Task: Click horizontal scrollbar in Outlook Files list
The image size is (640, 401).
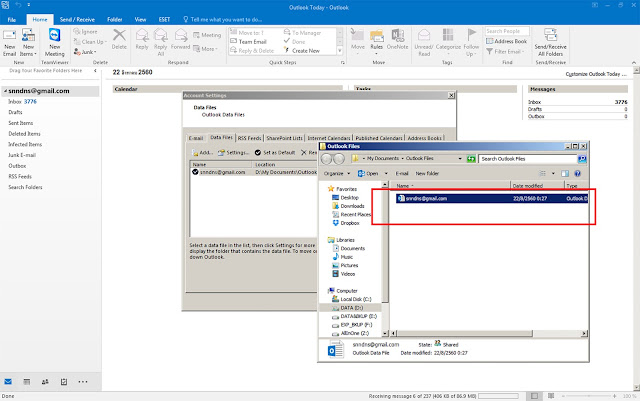Action: pyautogui.click(x=465, y=334)
